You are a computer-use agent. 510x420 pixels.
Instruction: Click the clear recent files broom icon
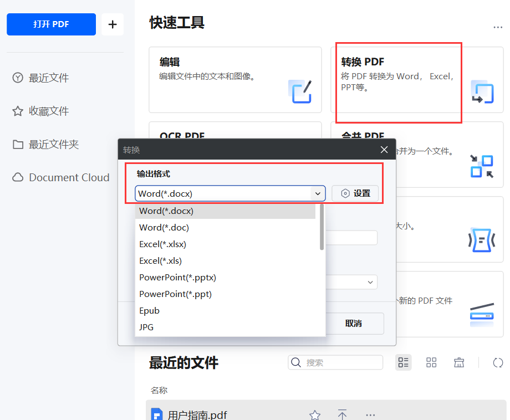point(459,362)
